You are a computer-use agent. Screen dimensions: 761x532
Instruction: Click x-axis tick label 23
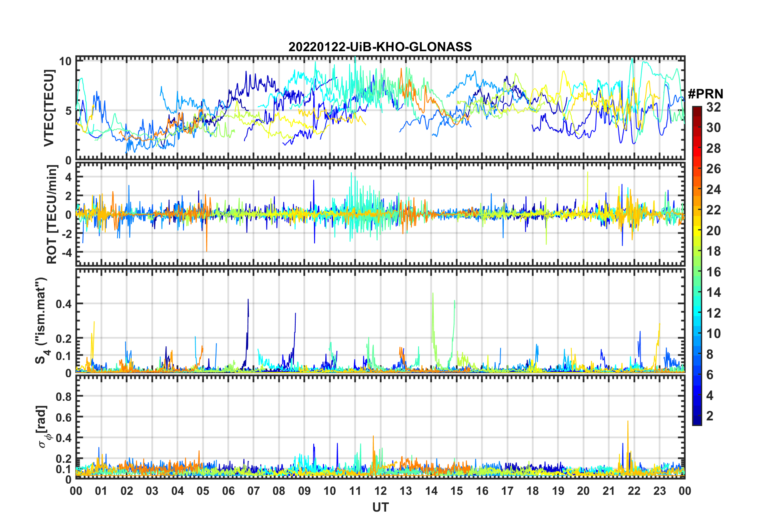click(x=659, y=491)
